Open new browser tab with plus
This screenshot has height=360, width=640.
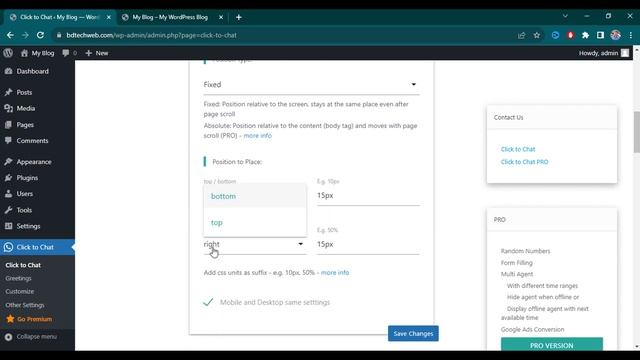tap(239, 17)
